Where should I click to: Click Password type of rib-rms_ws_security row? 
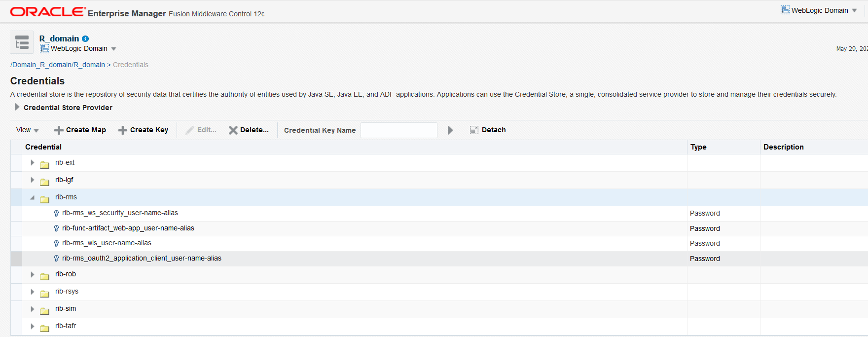click(x=705, y=213)
